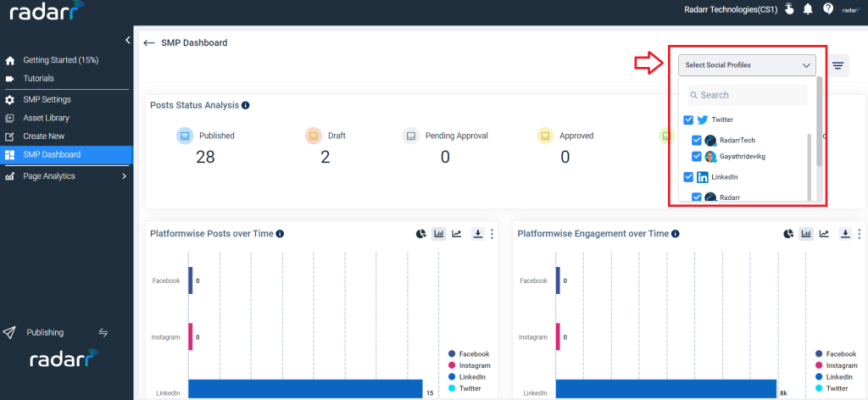Viewport: 868px width, 400px height.
Task: Select SMP Dashboard in the sidebar
Action: [x=66, y=155]
